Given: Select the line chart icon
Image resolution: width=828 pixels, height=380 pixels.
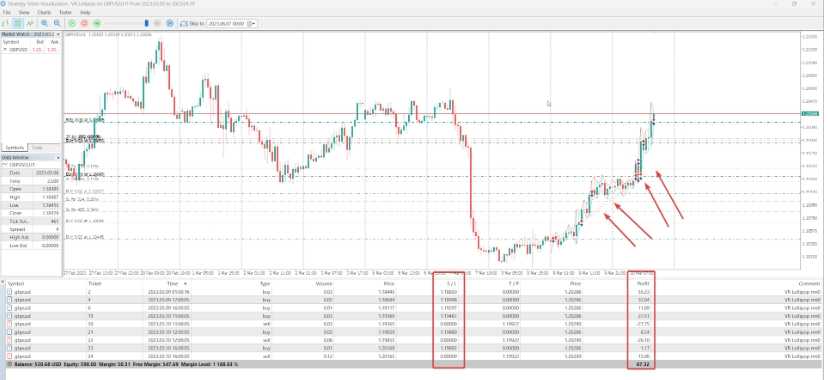Looking at the screenshot, I should click(30, 23).
